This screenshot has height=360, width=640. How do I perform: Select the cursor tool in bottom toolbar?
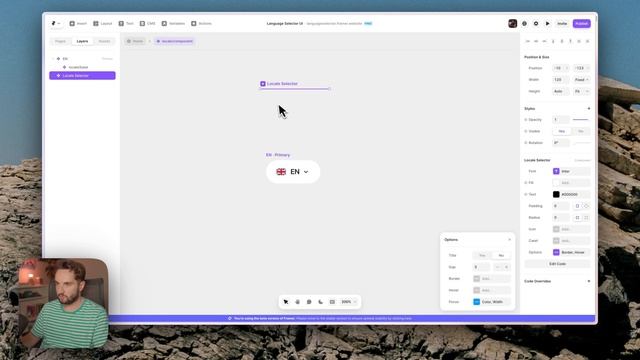coord(286,302)
